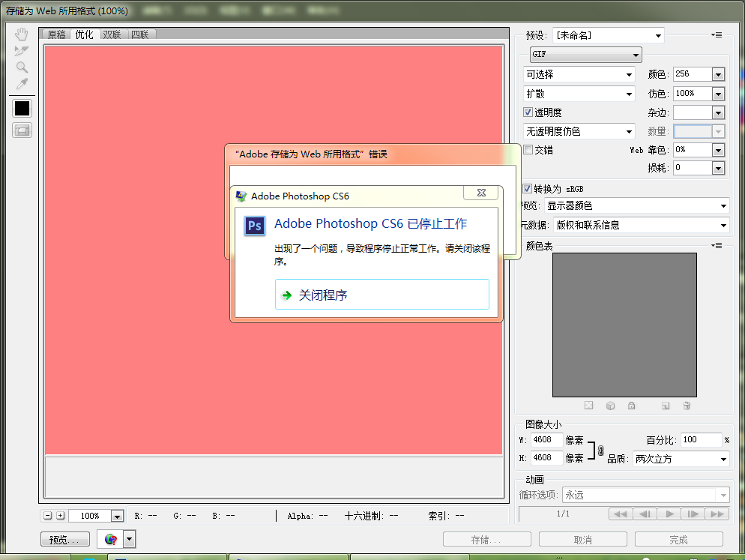The height and width of the screenshot is (560, 745).
Task: Click the 预览... button
Action: coord(65,540)
